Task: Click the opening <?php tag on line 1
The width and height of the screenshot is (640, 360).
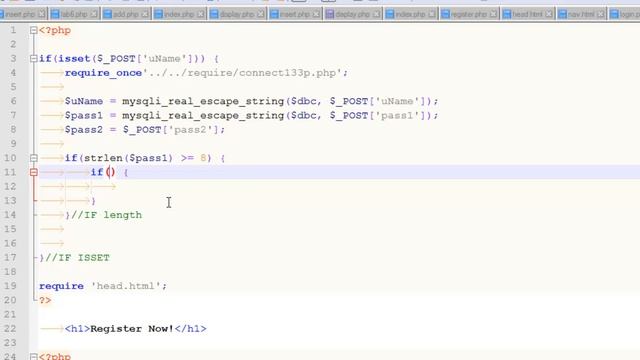Action: (x=55, y=30)
